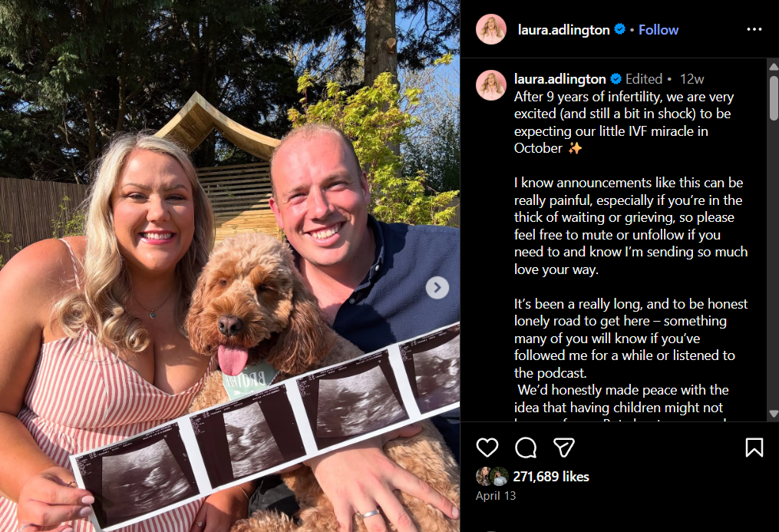
Task: Click the caption scrollbar down arrow
Action: (774, 413)
